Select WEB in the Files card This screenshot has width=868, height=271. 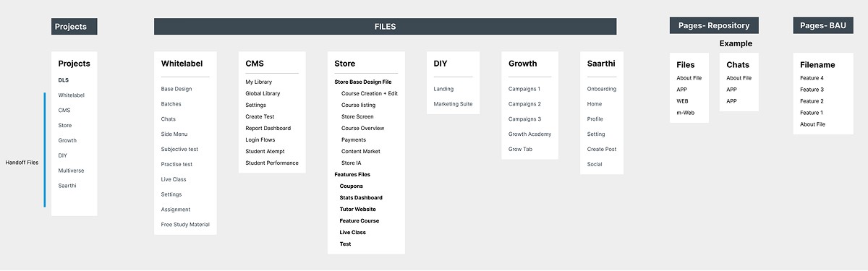(x=683, y=101)
